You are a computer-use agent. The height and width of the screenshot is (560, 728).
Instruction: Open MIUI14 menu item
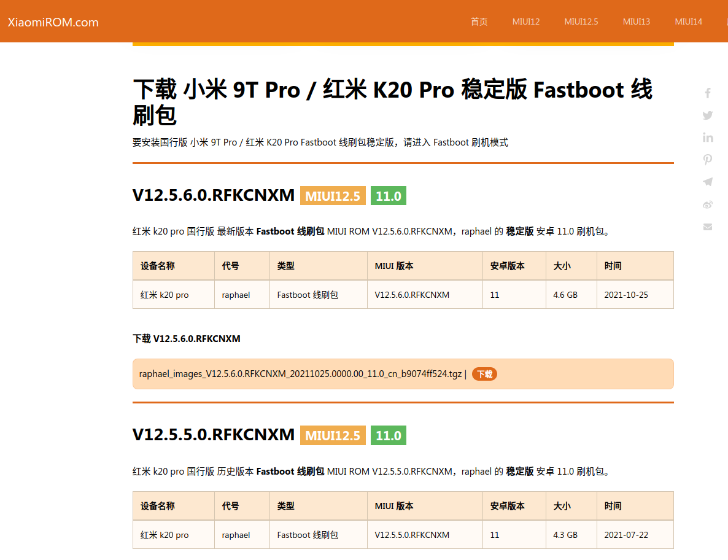pyautogui.click(x=688, y=21)
